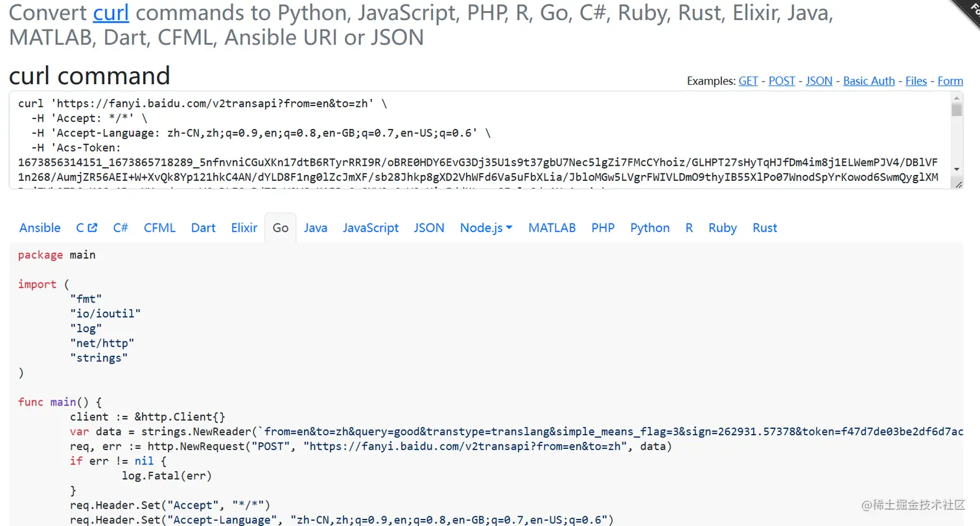Grab the textarea resize handle
980x526 pixels.
(958, 185)
